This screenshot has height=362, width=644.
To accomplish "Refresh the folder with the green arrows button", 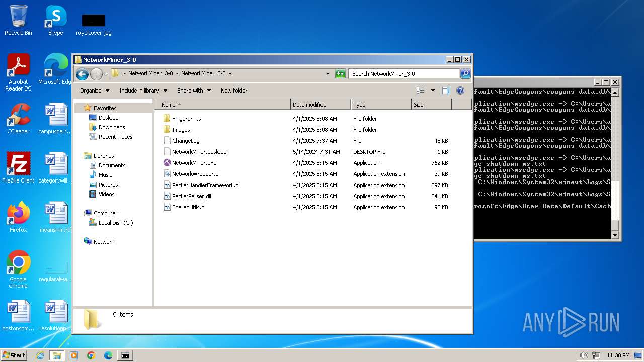I will 340,74.
